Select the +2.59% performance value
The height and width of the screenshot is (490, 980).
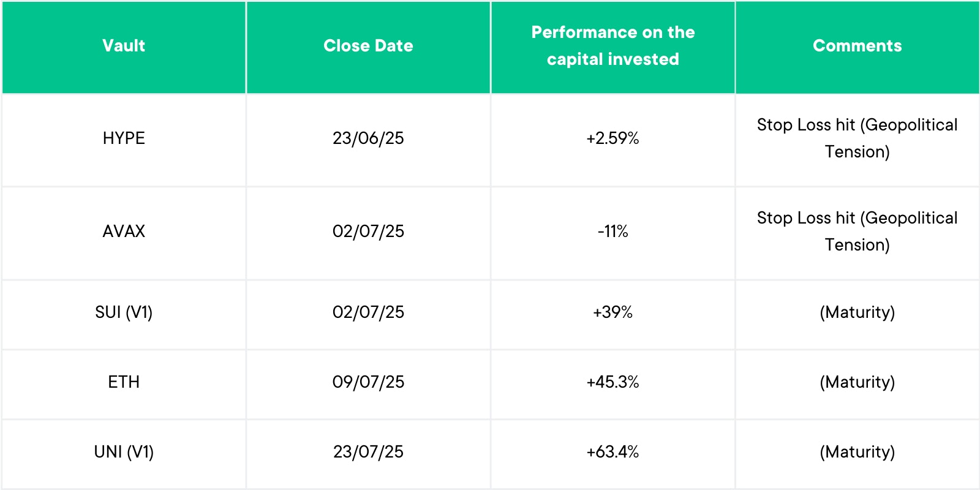click(x=612, y=138)
